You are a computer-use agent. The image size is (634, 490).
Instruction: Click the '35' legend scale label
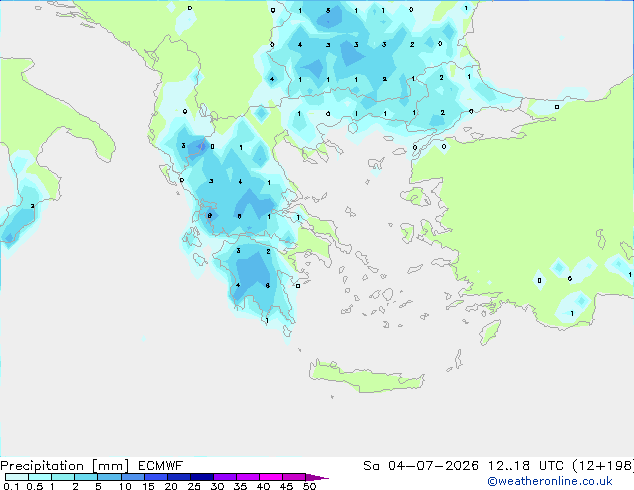pyautogui.click(x=240, y=486)
